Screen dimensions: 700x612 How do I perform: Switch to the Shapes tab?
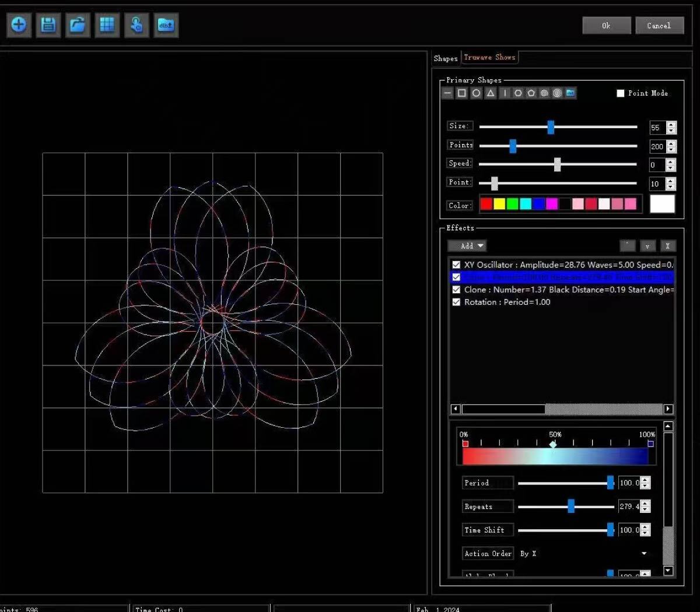point(446,58)
